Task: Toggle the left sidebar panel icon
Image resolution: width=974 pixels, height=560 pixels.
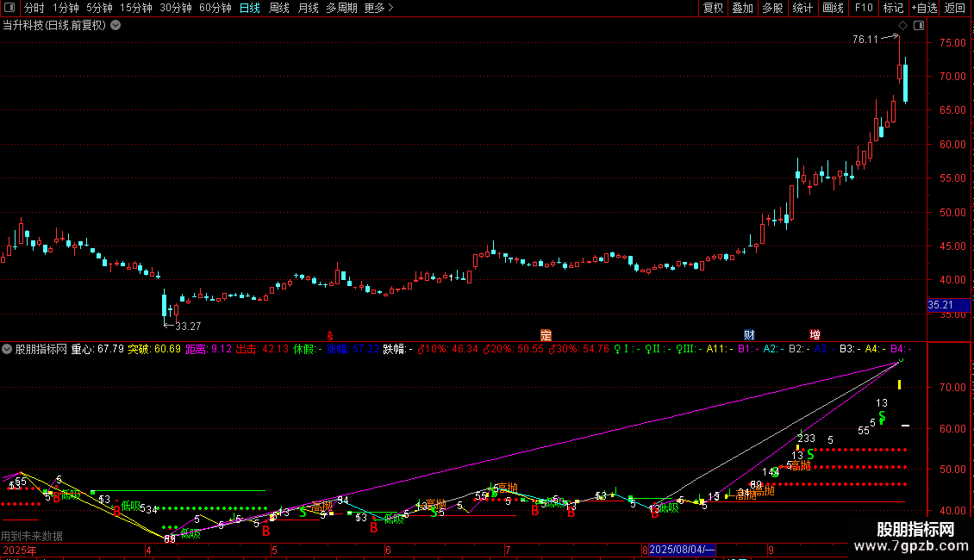Action: 9,8
